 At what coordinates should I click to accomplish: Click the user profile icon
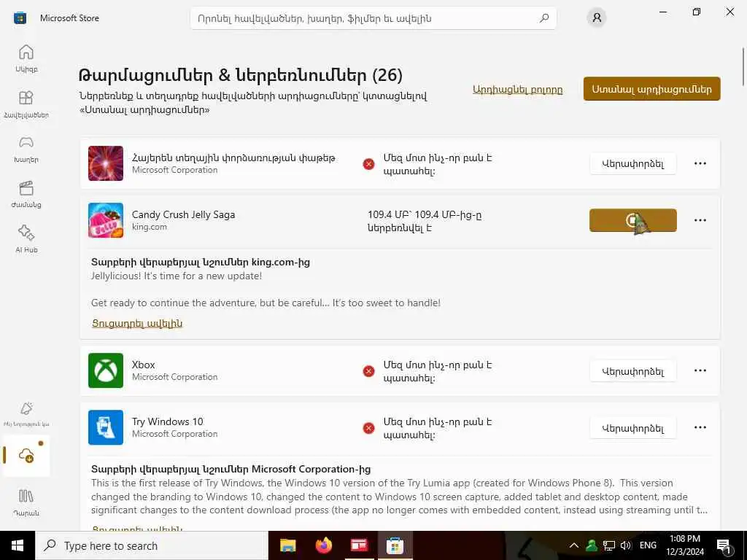click(x=597, y=18)
